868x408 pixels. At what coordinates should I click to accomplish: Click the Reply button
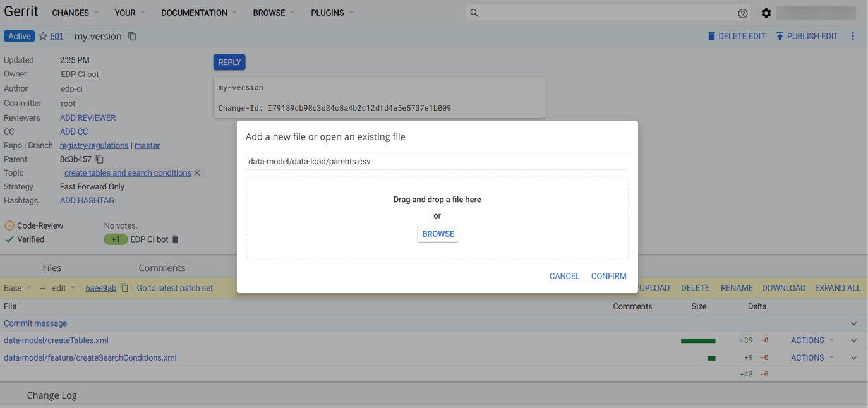tap(229, 62)
